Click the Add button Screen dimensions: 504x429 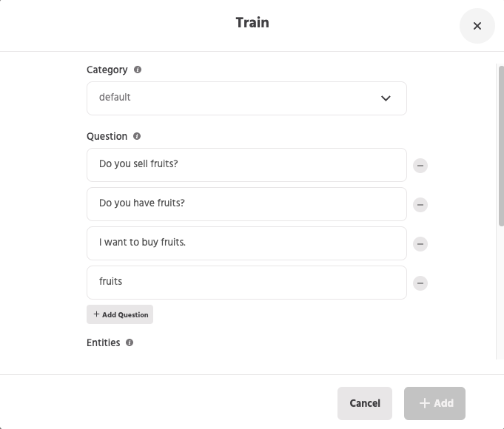click(434, 403)
